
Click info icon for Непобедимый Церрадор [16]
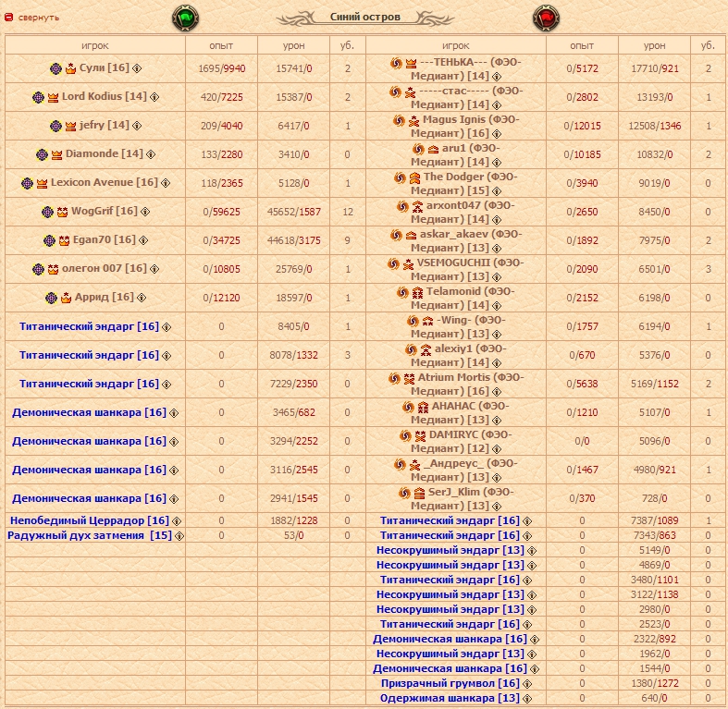coord(177,521)
